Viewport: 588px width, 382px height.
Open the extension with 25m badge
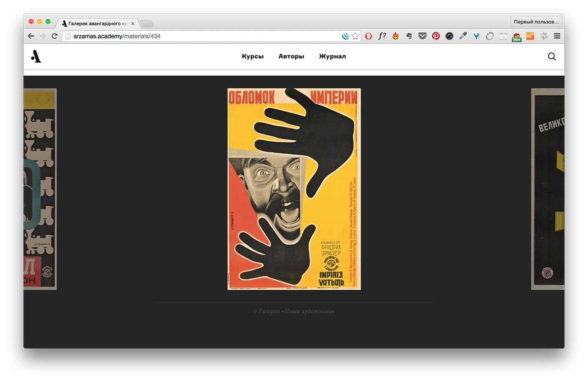(517, 37)
